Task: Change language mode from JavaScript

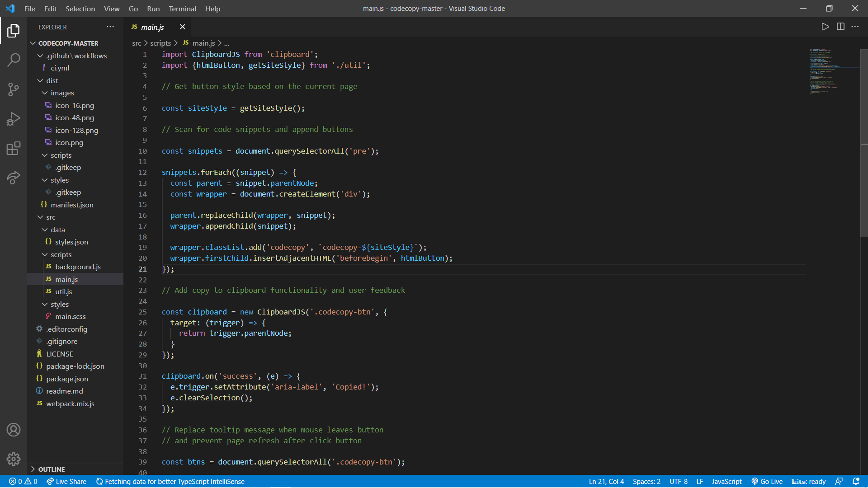Action: [x=726, y=481]
